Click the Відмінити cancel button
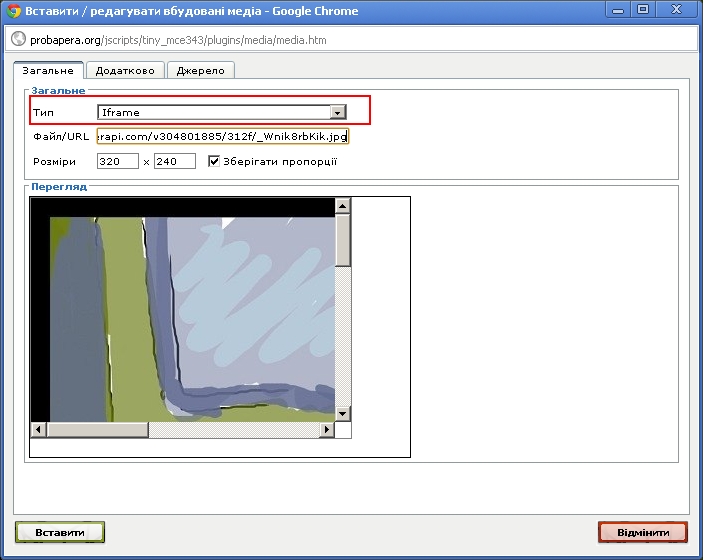 tap(642, 533)
